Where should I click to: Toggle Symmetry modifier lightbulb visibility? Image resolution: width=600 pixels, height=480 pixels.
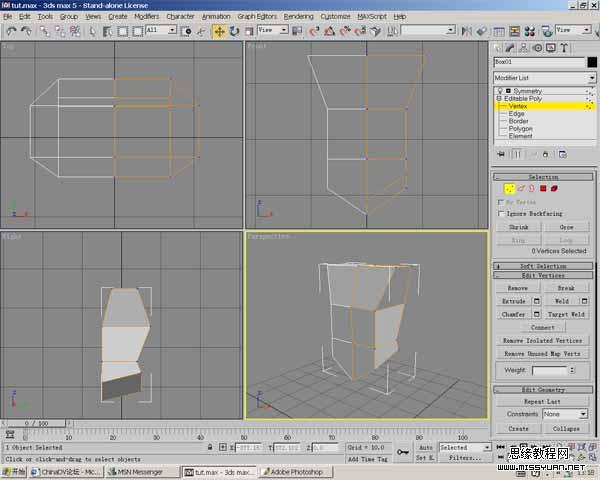point(500,91)
